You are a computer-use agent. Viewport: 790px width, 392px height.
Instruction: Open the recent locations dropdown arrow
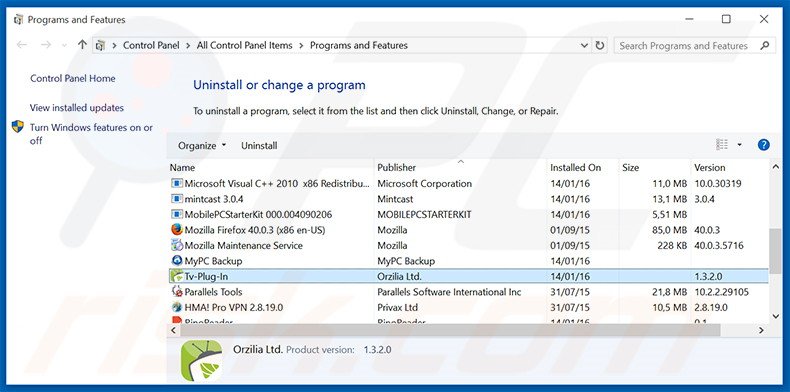[x=64, y=46]
